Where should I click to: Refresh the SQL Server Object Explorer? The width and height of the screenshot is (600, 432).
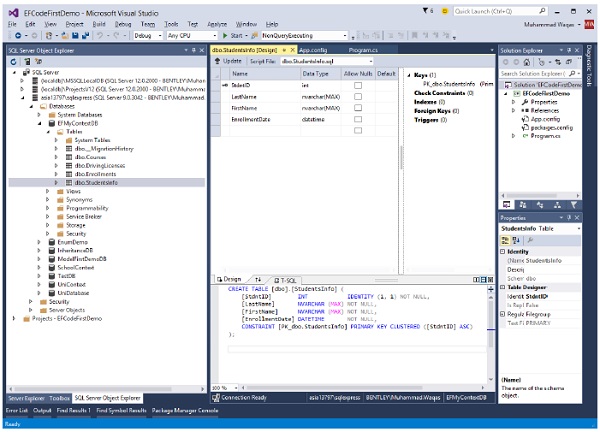14,62
